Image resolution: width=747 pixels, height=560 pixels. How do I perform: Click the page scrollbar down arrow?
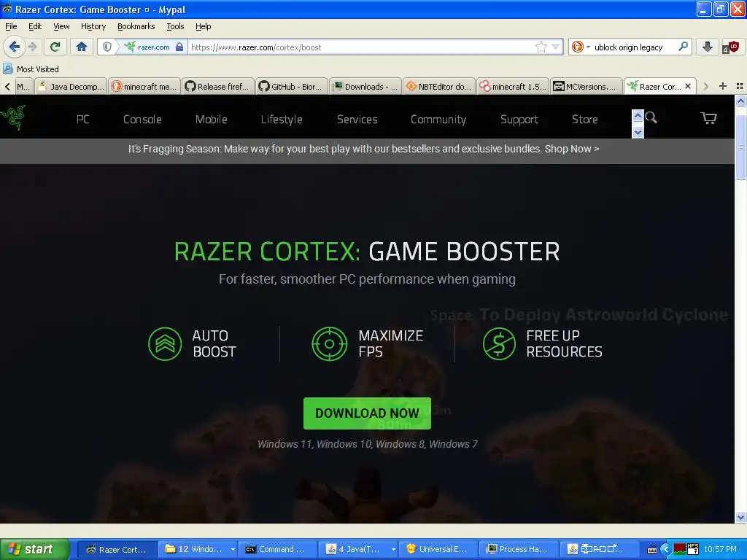click(740, 517)
